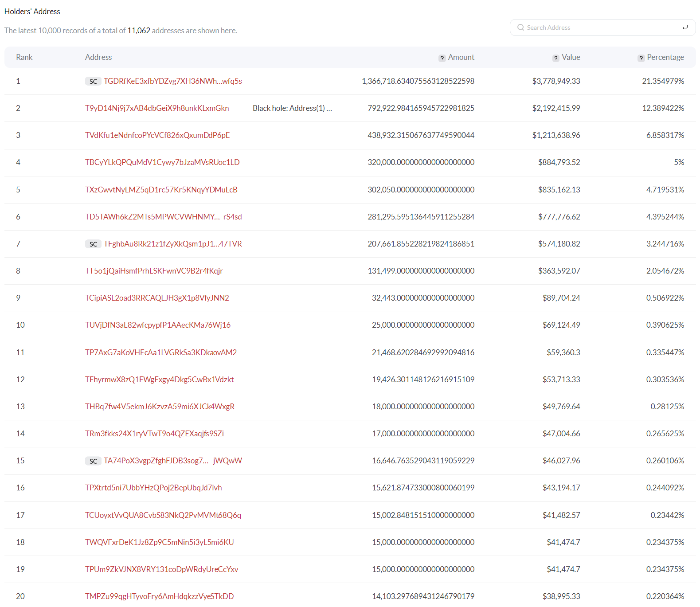Open address TPXtrtd5ni7UbbYHzQPoj2BepUbqJd7ivh
This screenshot has width=700, height=607.
(153, 488)
